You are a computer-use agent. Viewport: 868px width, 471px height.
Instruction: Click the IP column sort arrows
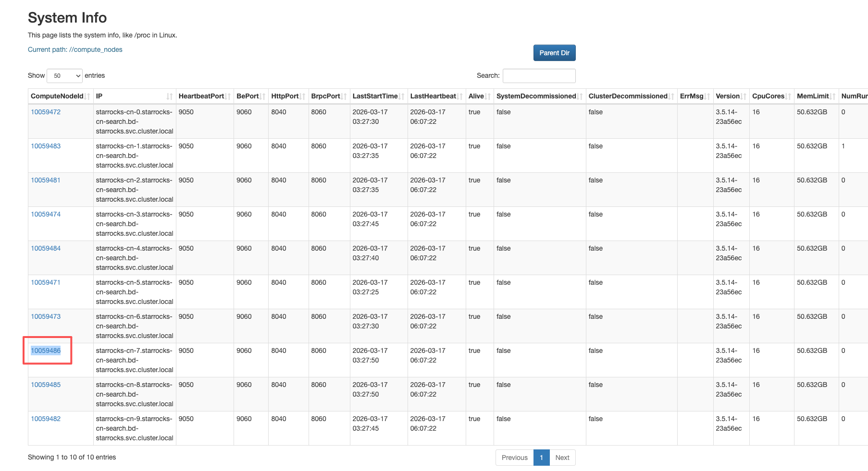click(169, 97)
